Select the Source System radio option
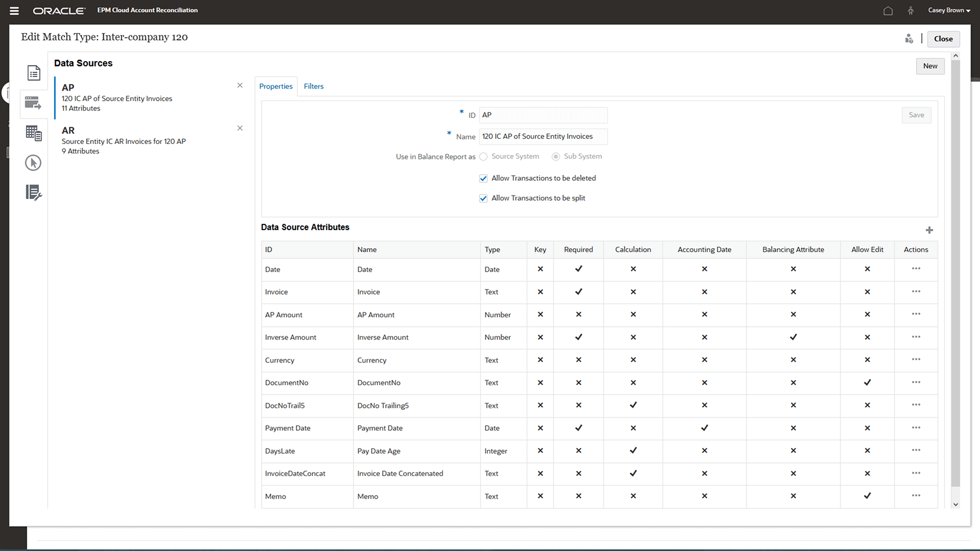 tap(483, 157)
